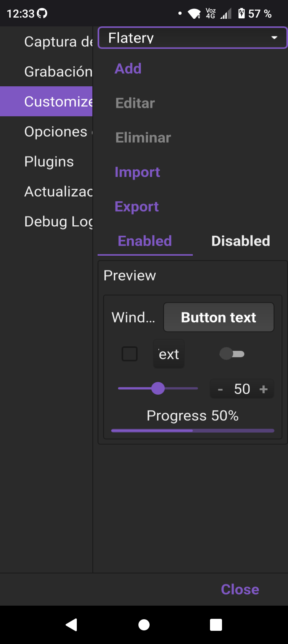Switch to the Disabled tab
Screen dimensions: 288x644
(240, 241)
